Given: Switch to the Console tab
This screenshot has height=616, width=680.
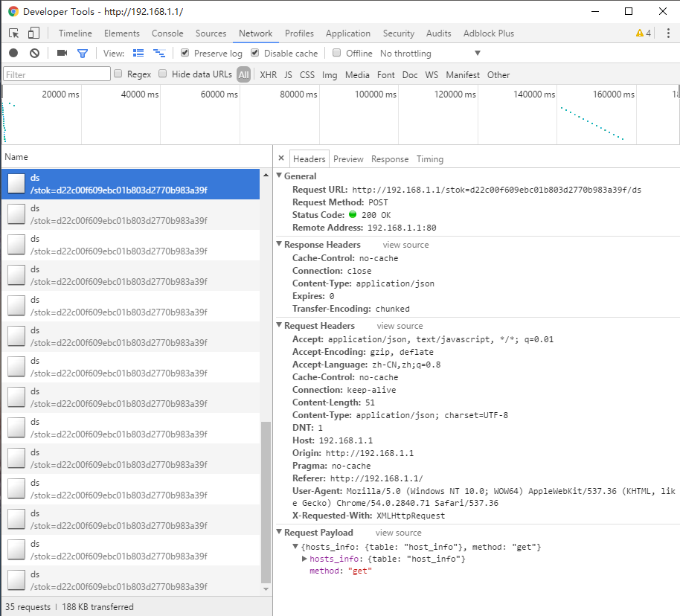Looking at the screenshot, I should (167, 33).
